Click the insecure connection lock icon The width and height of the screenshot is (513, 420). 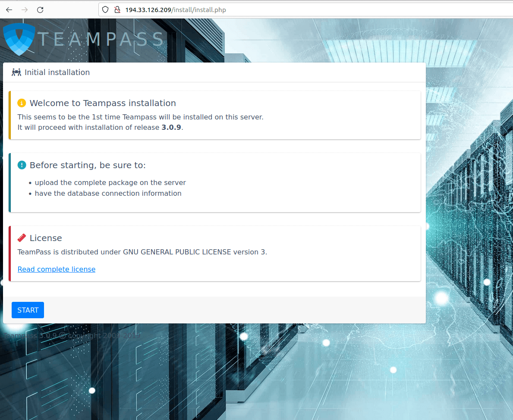[117, 9]
